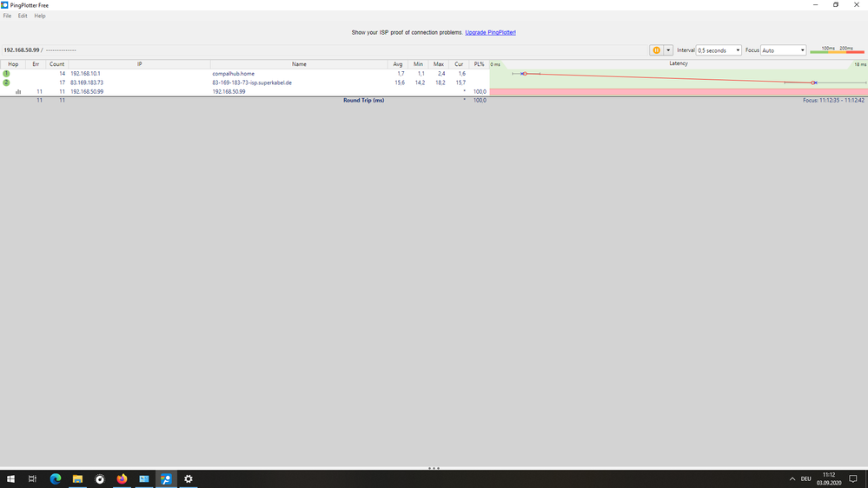
Task: Follow the Upgrade PingPlotter link
Action: pyautogui.click(x=490, y=33)
